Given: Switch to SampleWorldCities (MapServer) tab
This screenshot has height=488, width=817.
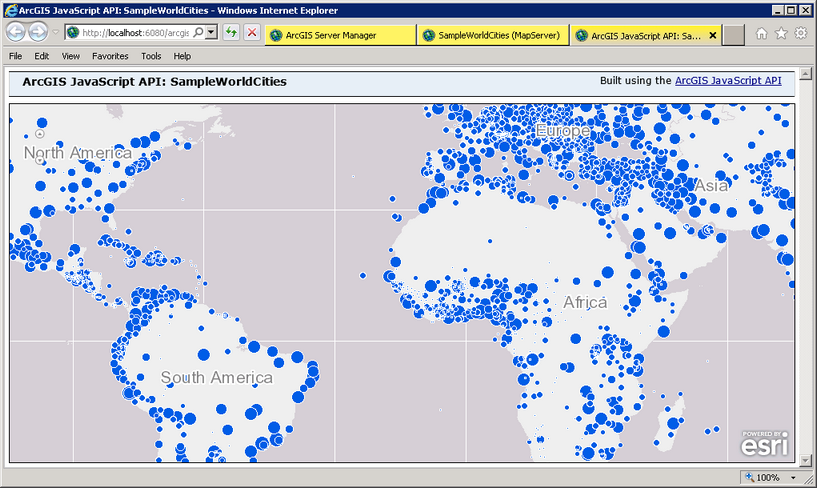Looking at the screenshot, I should tap(493, 35).
